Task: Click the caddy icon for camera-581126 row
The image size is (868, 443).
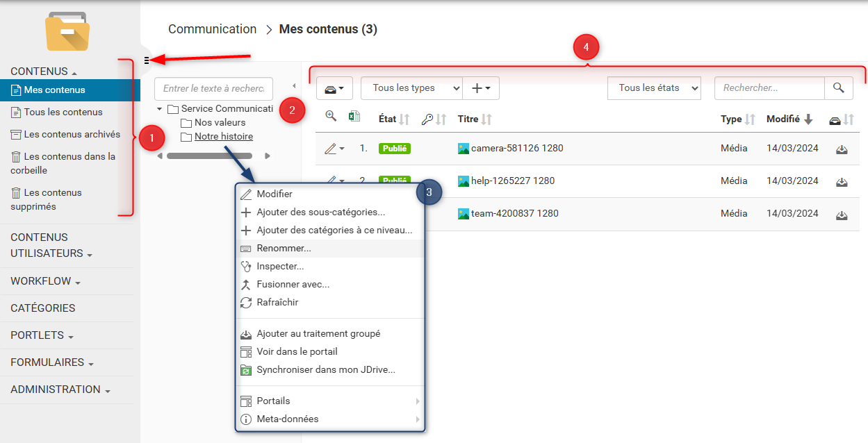Action: pos(842,149)
